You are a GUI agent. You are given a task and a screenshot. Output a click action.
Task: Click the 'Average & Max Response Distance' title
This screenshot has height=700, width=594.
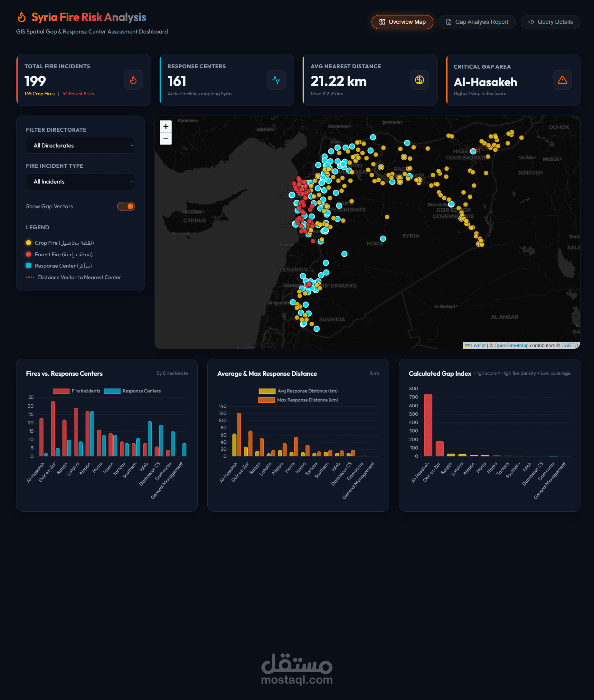[x=267, y=374]
